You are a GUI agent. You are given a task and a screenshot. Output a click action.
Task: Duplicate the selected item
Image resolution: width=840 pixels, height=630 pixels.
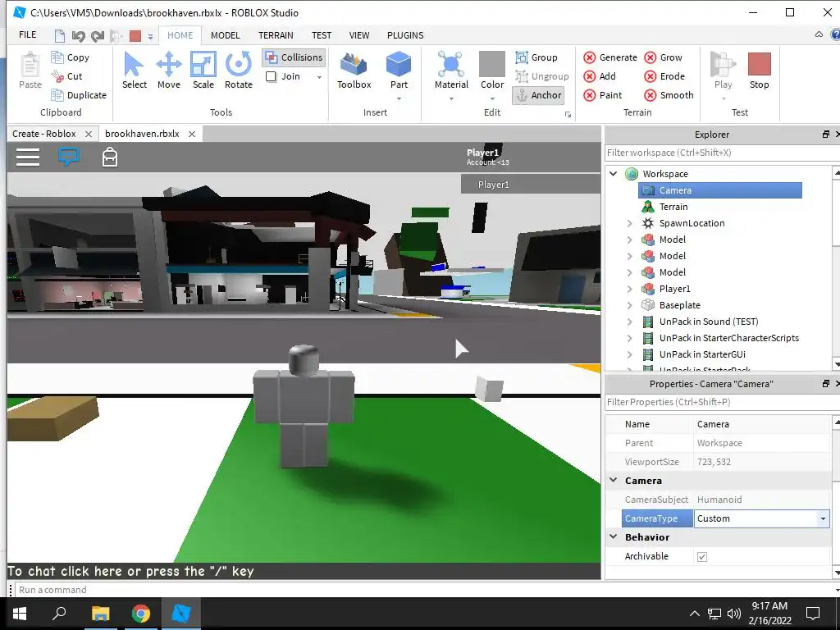[79, 95]
